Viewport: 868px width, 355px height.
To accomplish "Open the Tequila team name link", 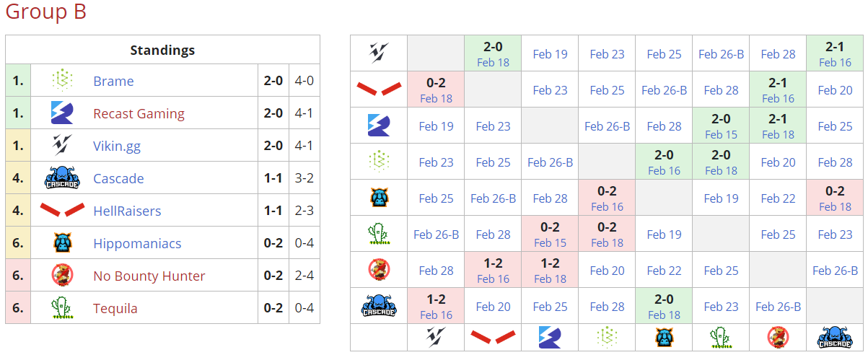I will click(115, 308).
